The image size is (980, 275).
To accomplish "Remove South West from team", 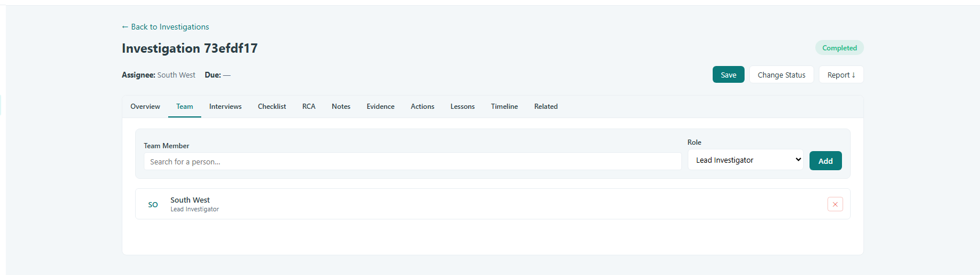I will tap(835, 204).
